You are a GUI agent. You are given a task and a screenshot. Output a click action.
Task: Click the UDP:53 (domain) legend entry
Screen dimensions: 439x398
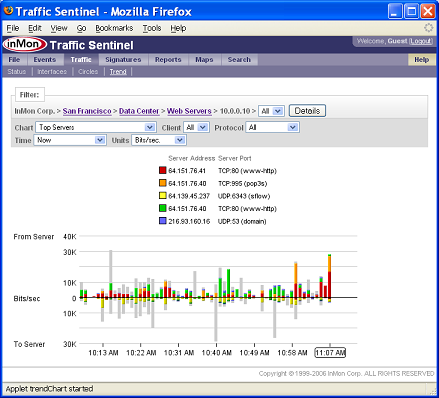click(x=242, y=221)
